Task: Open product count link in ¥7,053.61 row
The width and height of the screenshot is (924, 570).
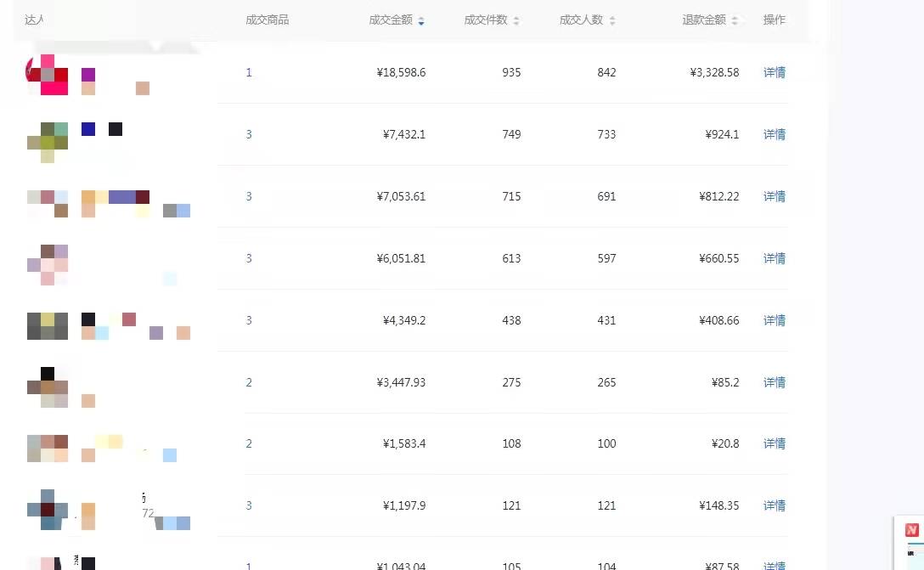Action: coord(249,196)
